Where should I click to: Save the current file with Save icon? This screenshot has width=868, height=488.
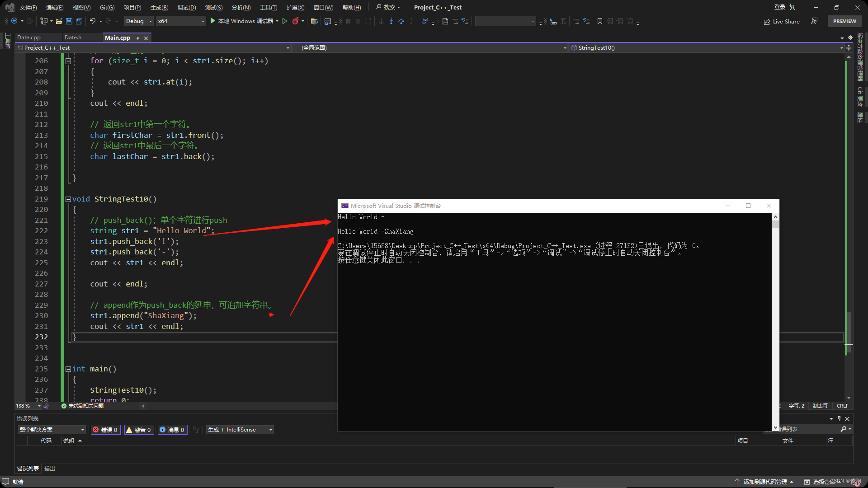[x=69, y=21]
